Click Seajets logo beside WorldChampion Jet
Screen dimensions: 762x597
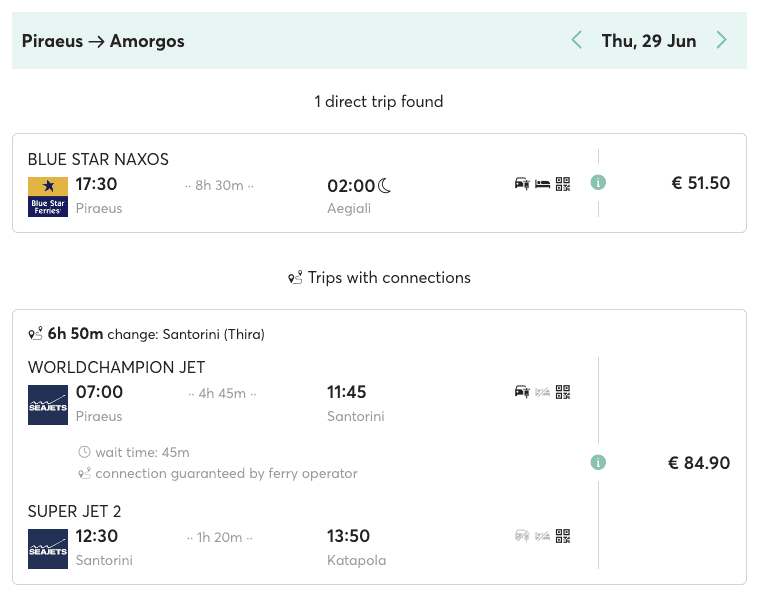click(48, 405)
